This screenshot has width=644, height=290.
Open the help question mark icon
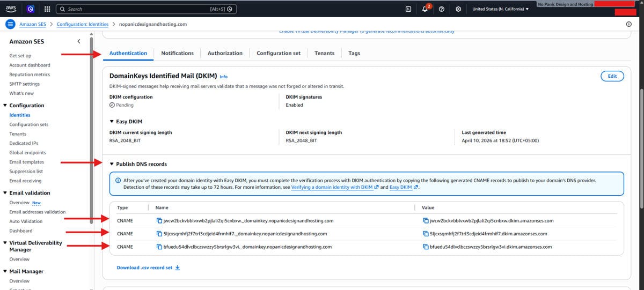tap(441, 9)
